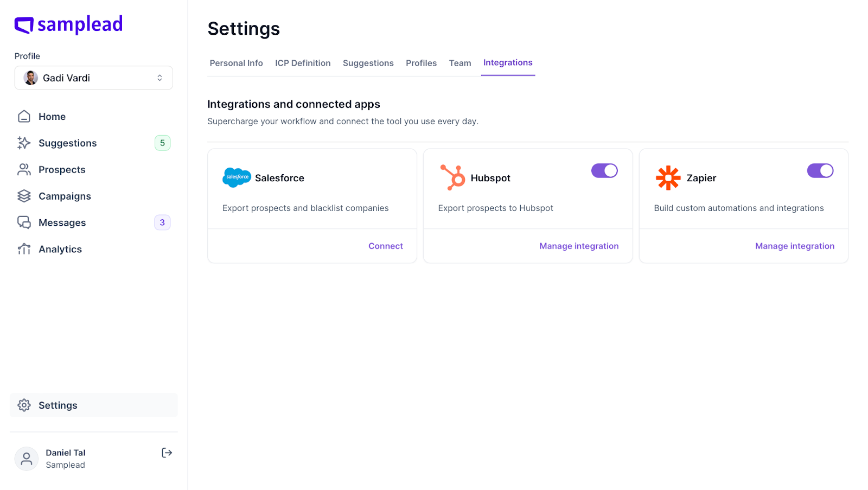
Task: Open the Prospects page
Action: tap(94, 169)
